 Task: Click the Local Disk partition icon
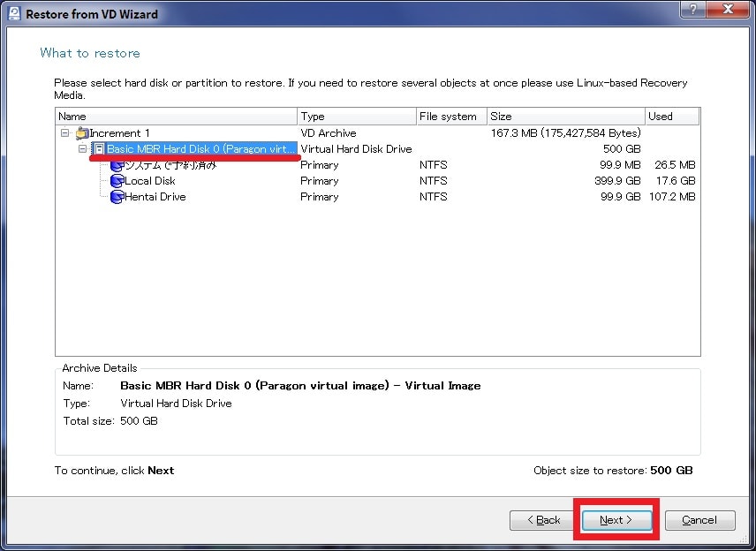(x=117, y=181)
